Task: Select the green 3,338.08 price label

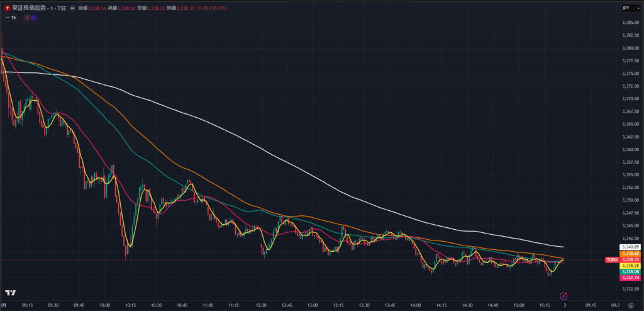Action: [x=631, y=271]
